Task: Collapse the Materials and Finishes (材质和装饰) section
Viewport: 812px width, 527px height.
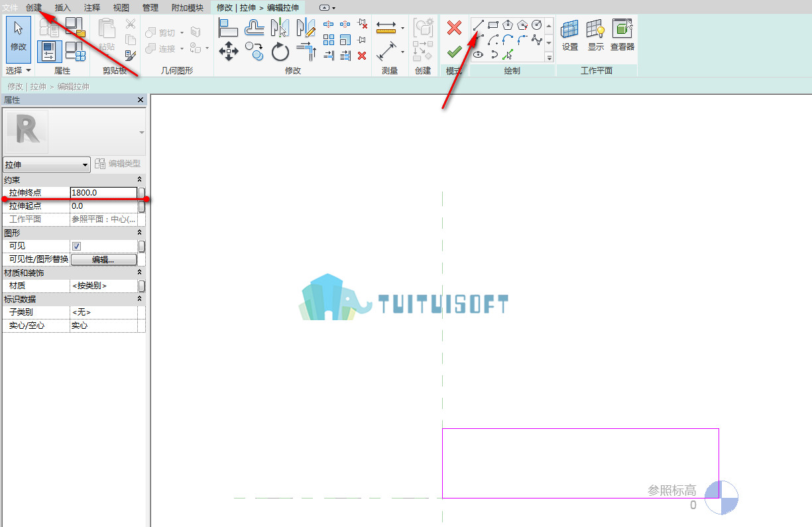Action: click(139, 272)
